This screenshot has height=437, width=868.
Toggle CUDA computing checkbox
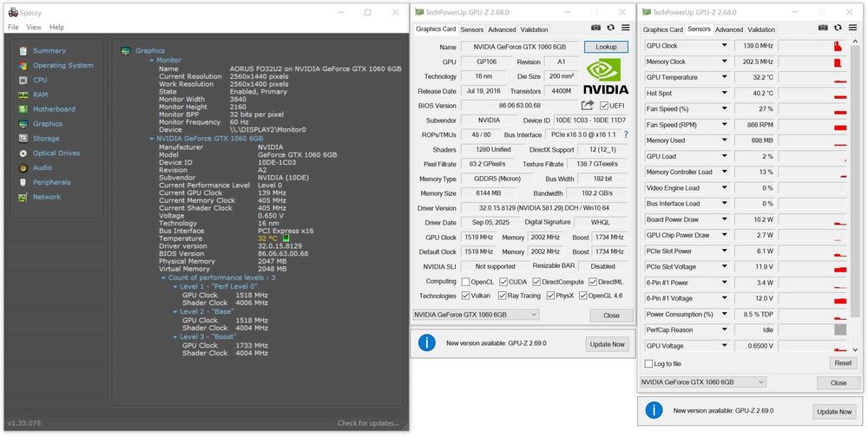[x=503, y=282]
